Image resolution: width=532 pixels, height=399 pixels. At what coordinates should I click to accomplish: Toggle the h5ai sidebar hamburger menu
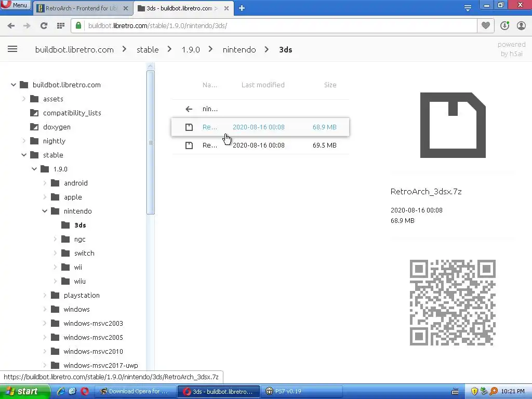12,49
